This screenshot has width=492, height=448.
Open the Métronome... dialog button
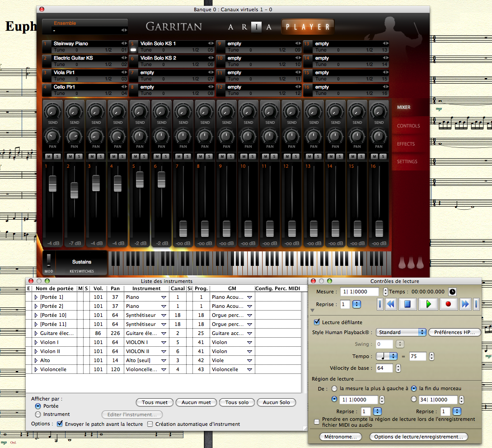[x=340, y=437]
